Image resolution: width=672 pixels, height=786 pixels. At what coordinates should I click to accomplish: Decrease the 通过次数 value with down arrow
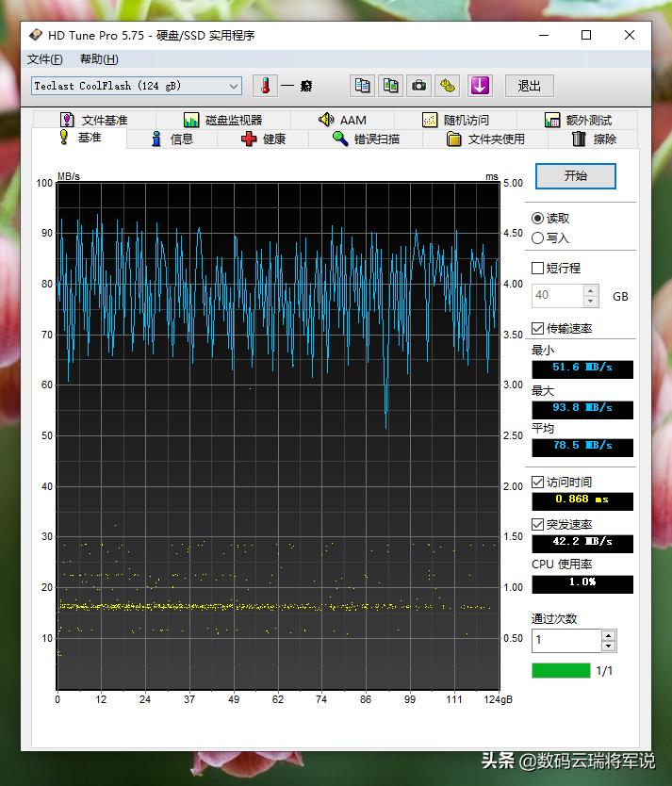click(x=608, y=647)
